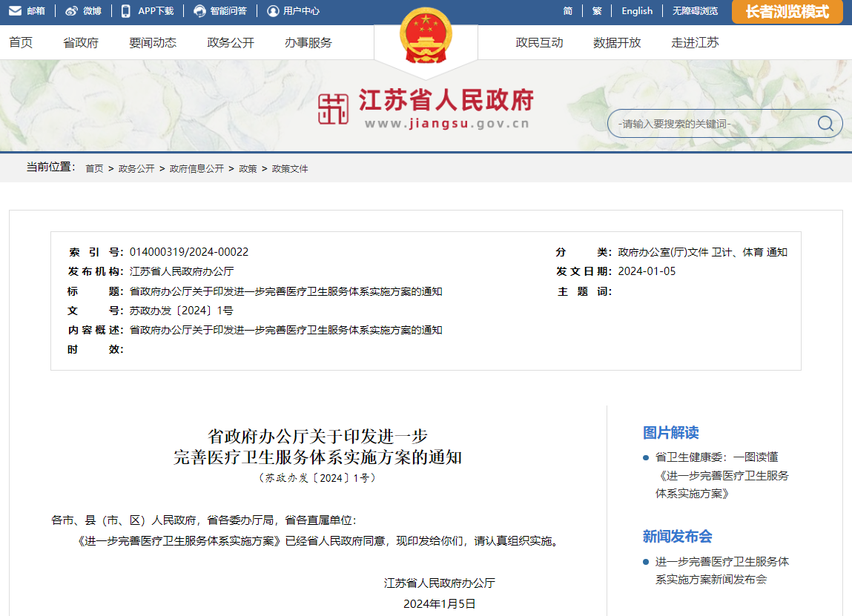Open the 新闻发布会 press conference link
The image size is (852, 616).
click(721, 570)
